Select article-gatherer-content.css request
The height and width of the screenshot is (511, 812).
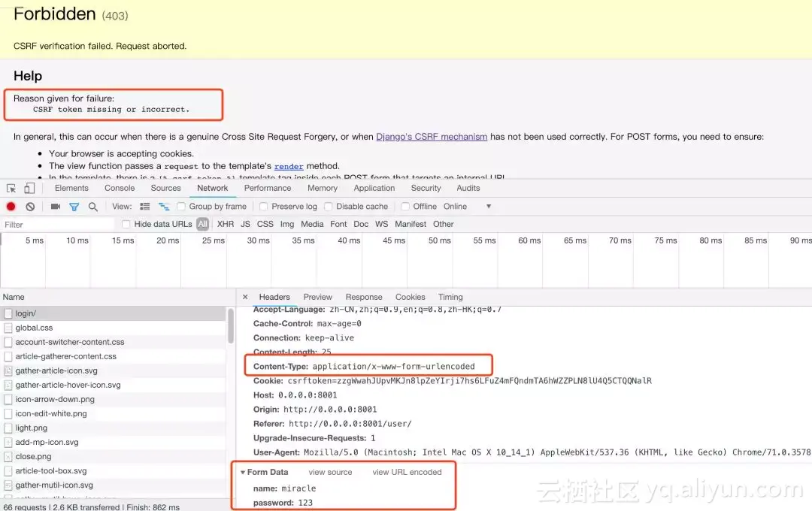[114, 356]
